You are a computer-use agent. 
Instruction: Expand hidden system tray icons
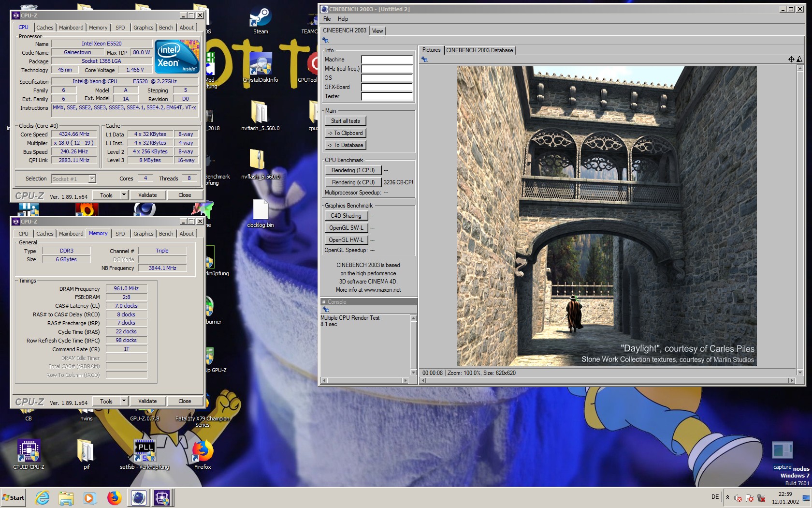coord(727,497)
